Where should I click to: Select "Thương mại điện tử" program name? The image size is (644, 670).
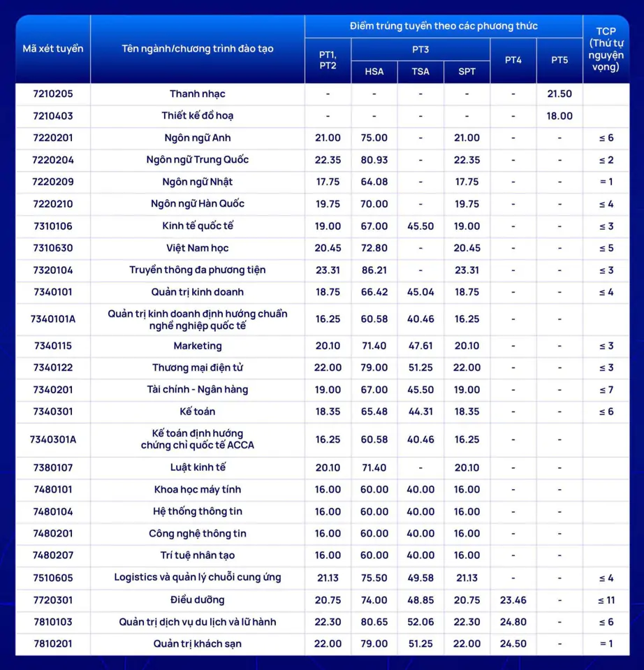tap(197, 368)
